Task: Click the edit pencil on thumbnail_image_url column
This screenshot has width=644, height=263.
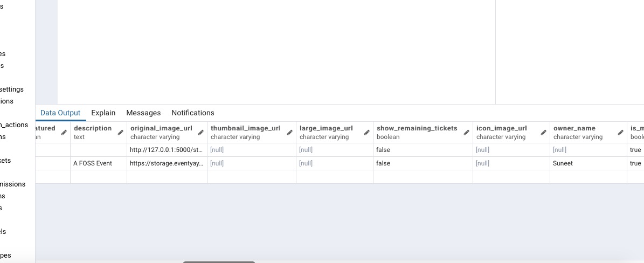Action: coord(289,133)
